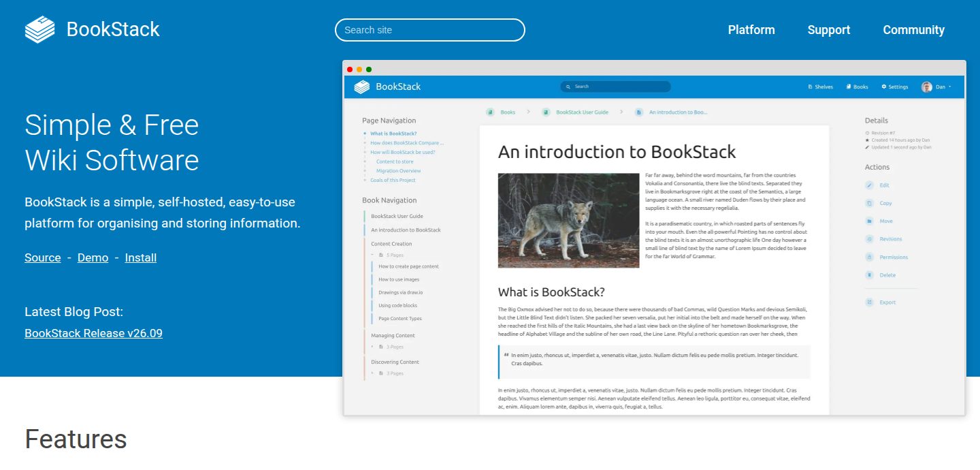Image resolution: width=980 pixels, height=470 pixels.
Task: Open the Community menu
Action: [x=914, y=30]
